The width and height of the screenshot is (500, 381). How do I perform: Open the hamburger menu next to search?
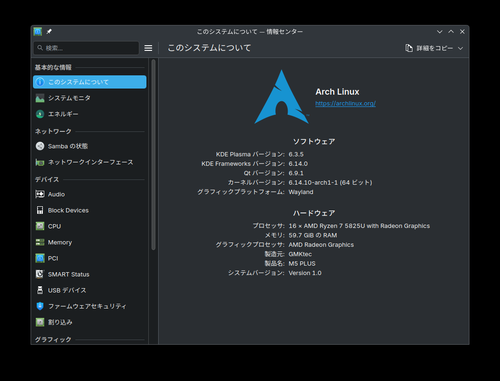pyautogui.click(x=148, y=48)
